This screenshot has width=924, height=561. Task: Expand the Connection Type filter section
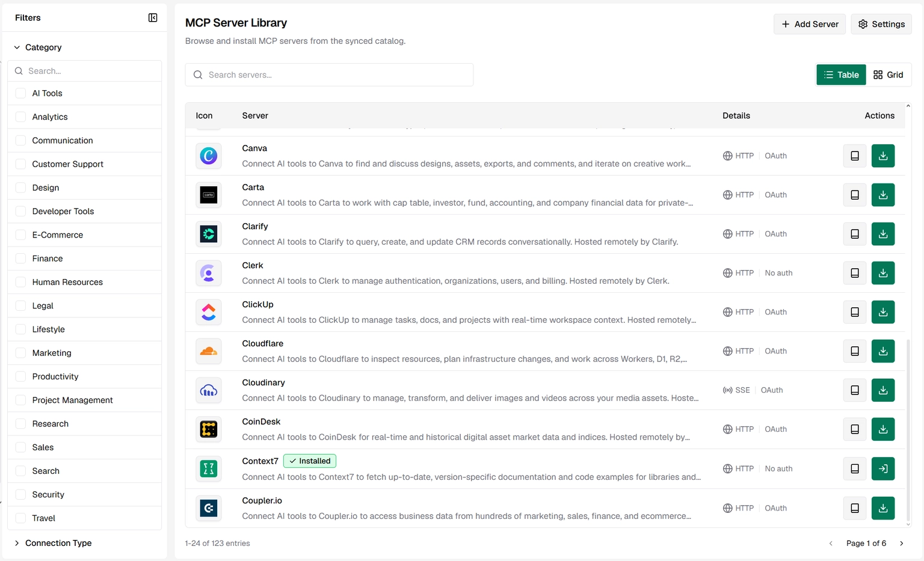click(x=52, y=543)
